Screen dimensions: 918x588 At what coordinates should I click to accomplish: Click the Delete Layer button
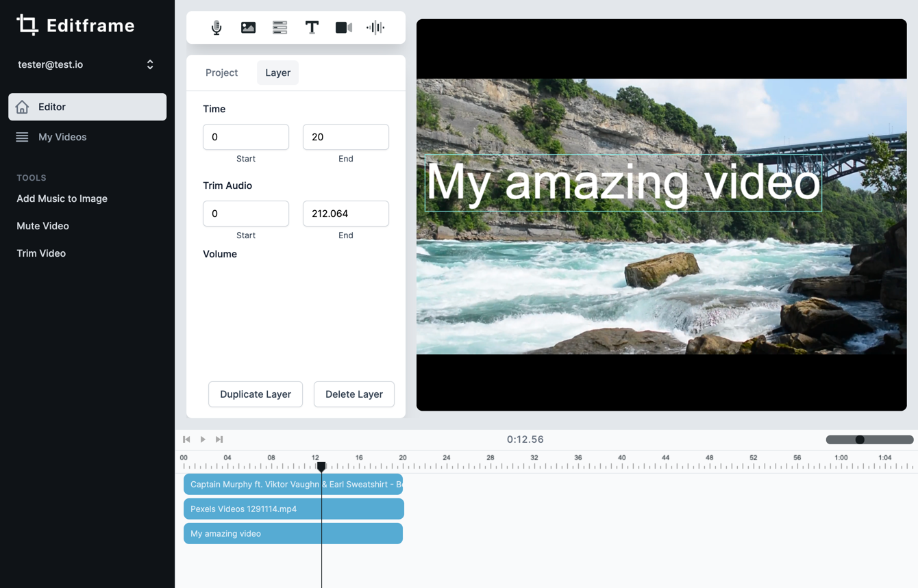point(354,394)
